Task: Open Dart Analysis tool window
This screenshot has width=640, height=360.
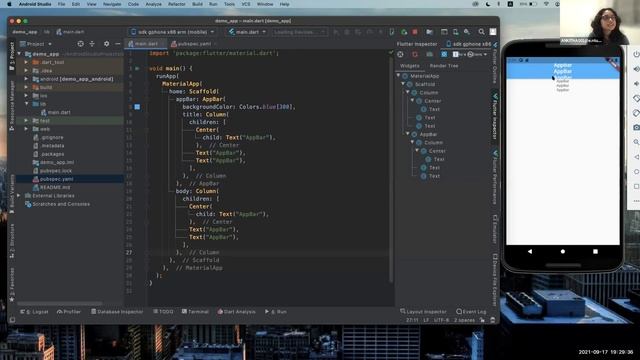Action: 236,311
